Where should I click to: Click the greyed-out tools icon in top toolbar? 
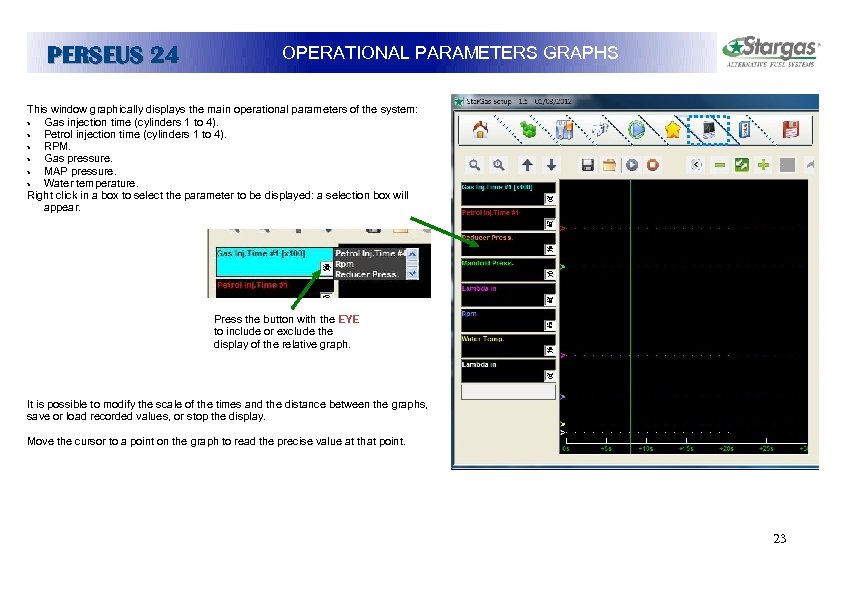pos(600,129)
